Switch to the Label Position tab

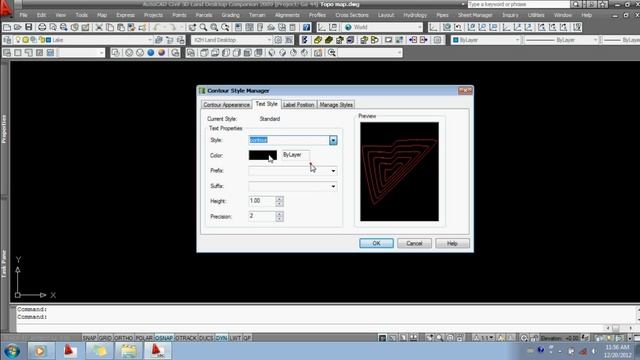pyautogui.click(x=298, y=105)
